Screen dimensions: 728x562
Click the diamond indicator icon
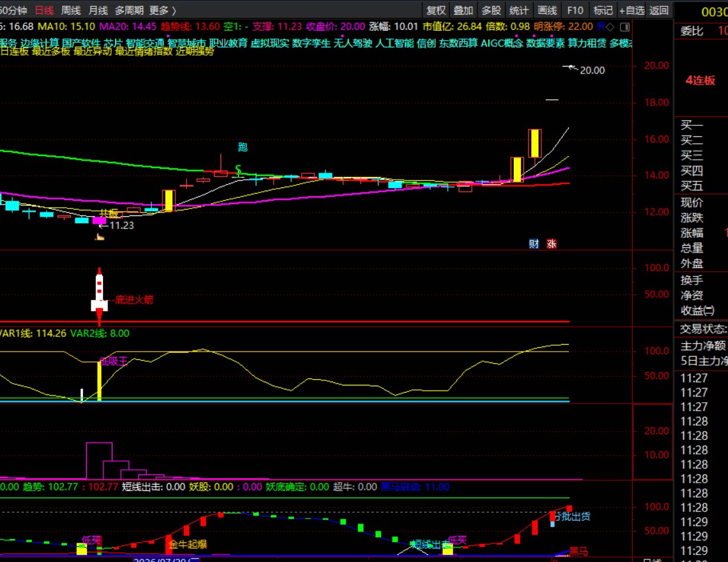coord(610,27)
